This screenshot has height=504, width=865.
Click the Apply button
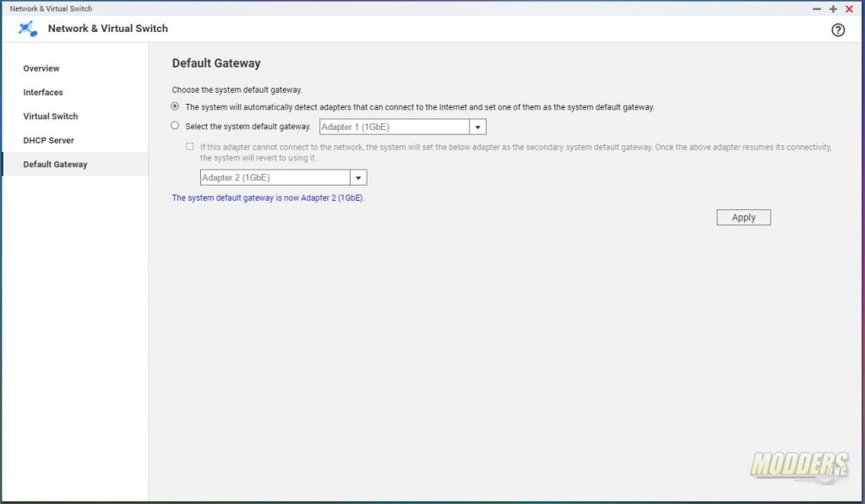(x=743, y=217)
